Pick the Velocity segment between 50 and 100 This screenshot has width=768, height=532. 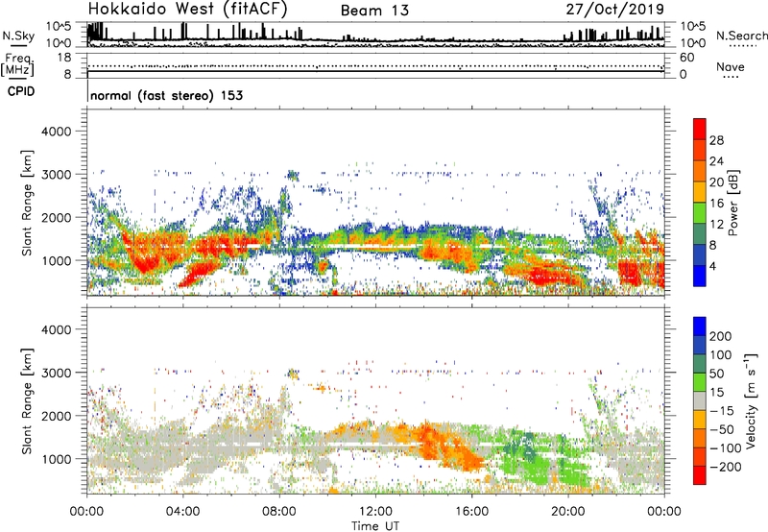click(700, 364)
